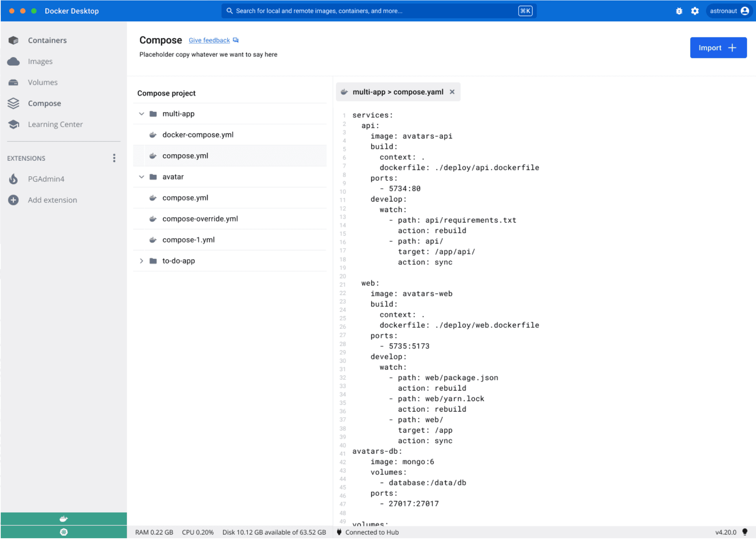
Task: Collapse the avatar folder
Action: tap(141, 177)
